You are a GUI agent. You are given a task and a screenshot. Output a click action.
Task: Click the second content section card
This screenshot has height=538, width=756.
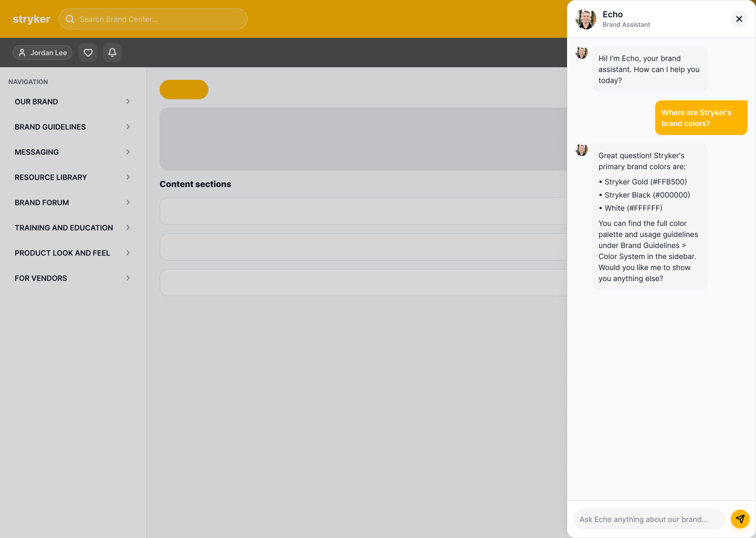point(363,247)
